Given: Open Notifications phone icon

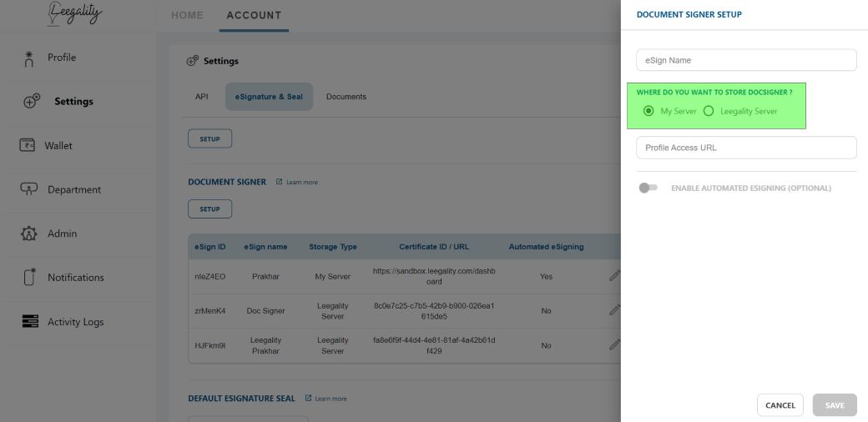Looking at the screenshot, I should pos(29,277).
